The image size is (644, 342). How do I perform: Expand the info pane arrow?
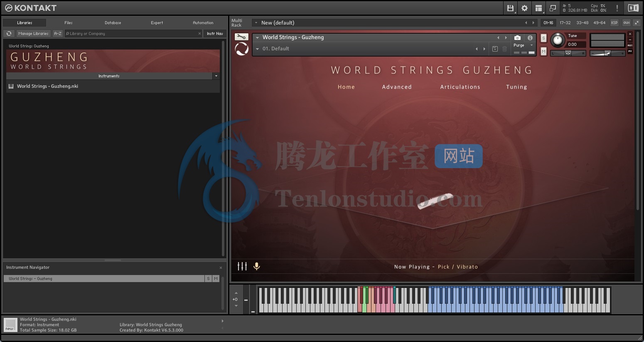tap(222, 321)
